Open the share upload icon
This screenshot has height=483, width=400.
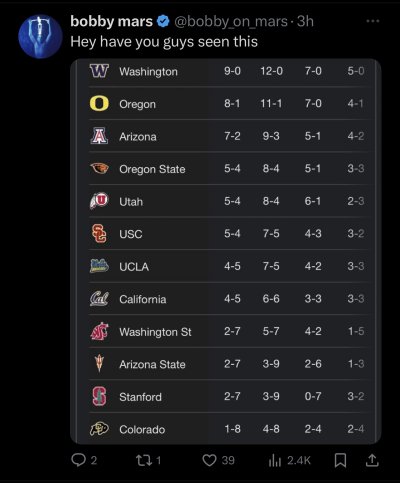(x=371, y=460)
